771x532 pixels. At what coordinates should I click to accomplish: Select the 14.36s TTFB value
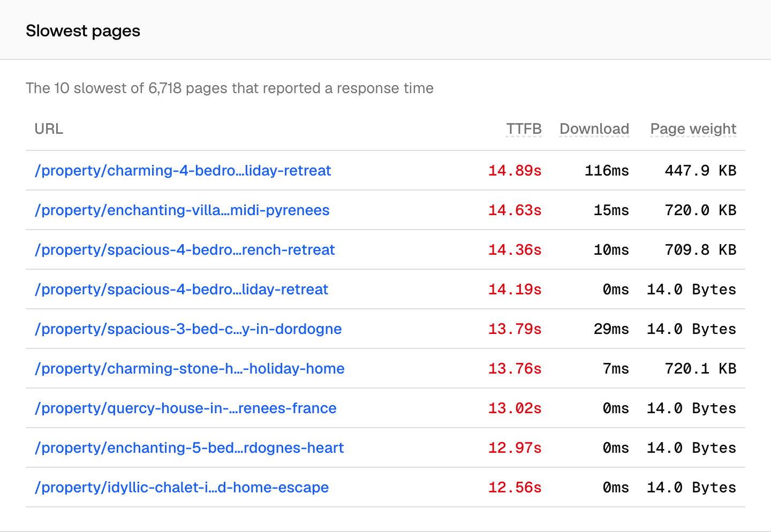515,249
